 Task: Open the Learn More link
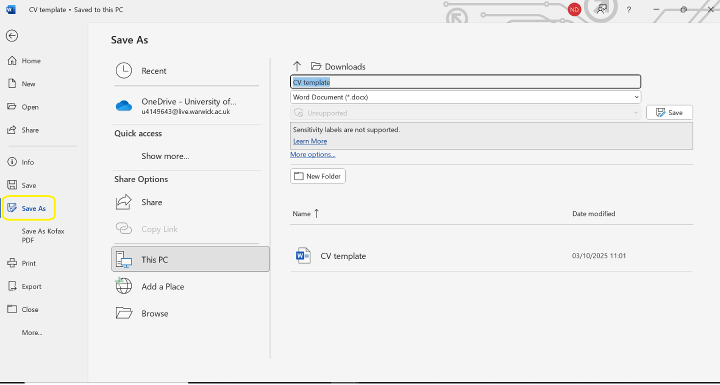(x=310, y=141)
